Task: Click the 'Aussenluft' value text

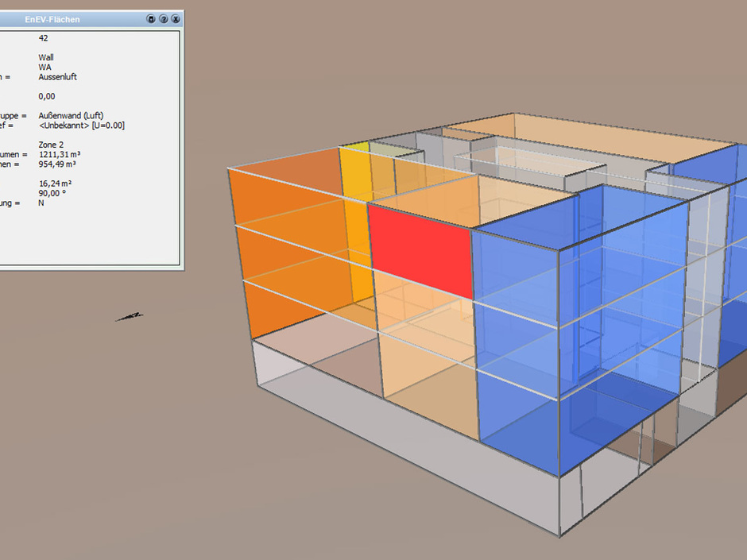Action: coord(57,77)
